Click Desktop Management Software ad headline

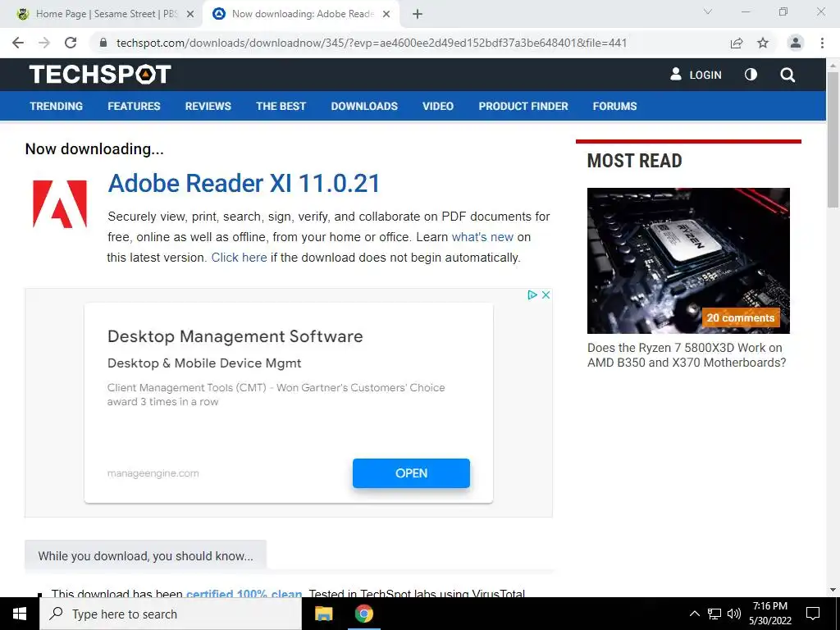click(235, 336)
